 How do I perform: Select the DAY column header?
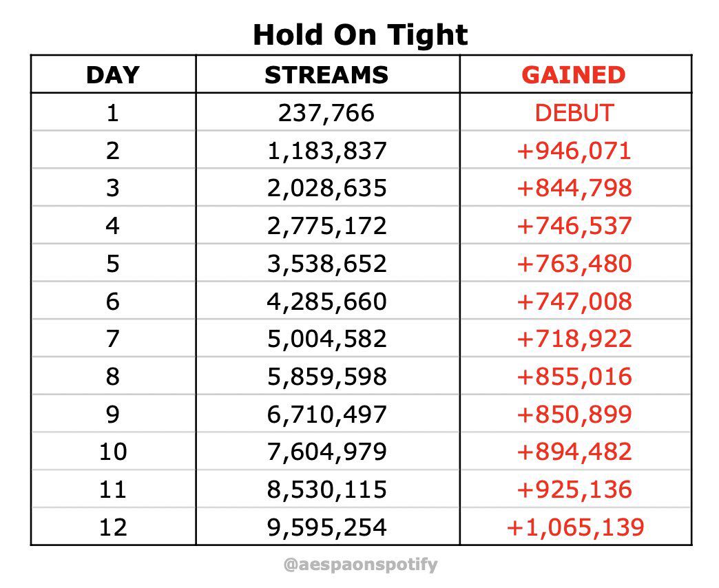pos(113,75)
